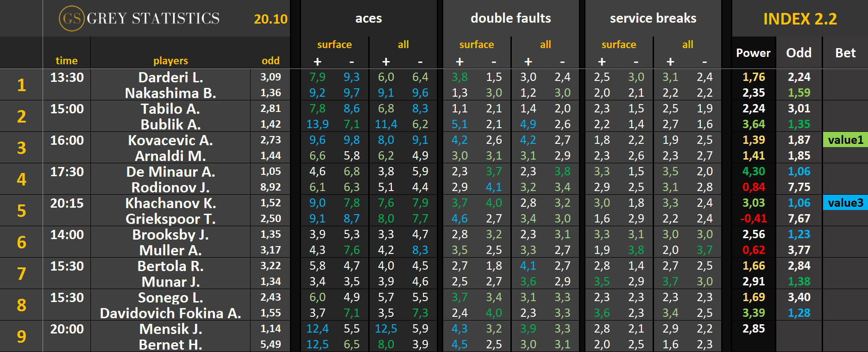
Task: Click the GS circular logo
Action: click(71, 19)
